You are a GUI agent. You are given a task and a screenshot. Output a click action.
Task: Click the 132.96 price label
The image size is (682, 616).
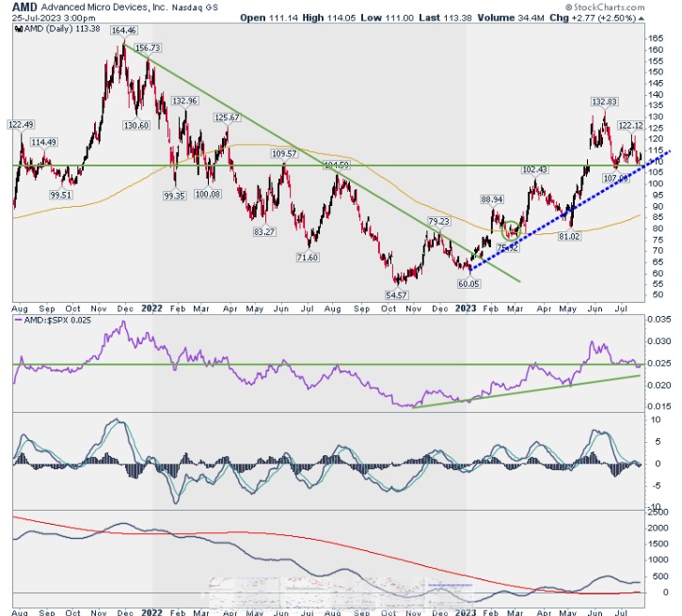point(185,101)
